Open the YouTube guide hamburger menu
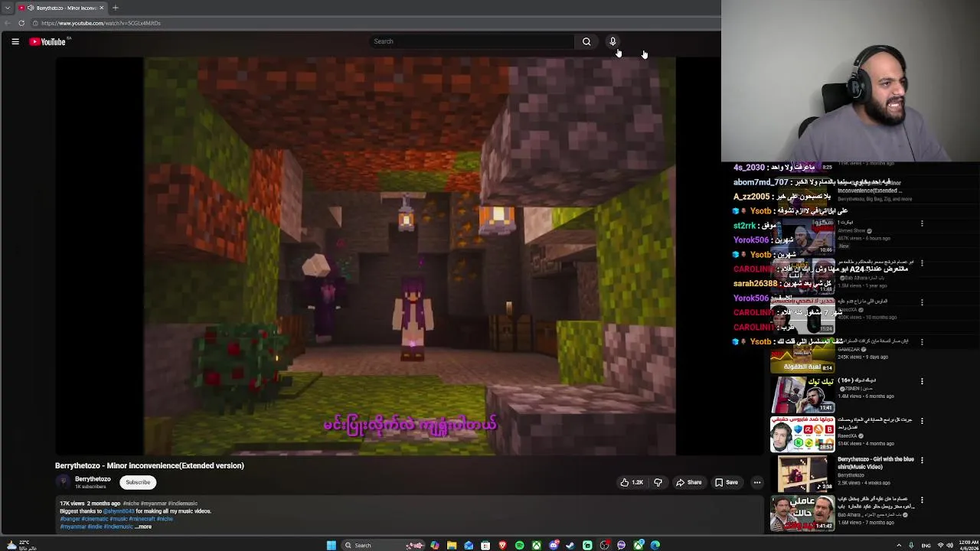 click(x=15, y=41)
